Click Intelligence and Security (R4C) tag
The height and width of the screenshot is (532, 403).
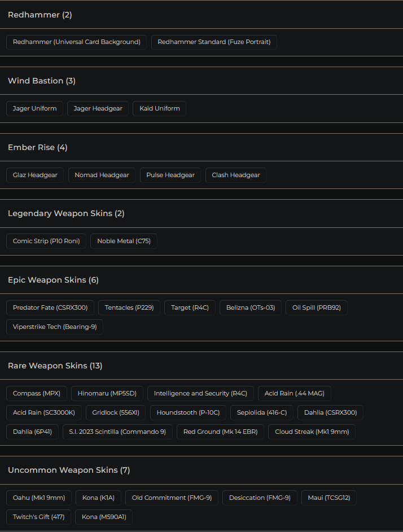coord(200,394)
